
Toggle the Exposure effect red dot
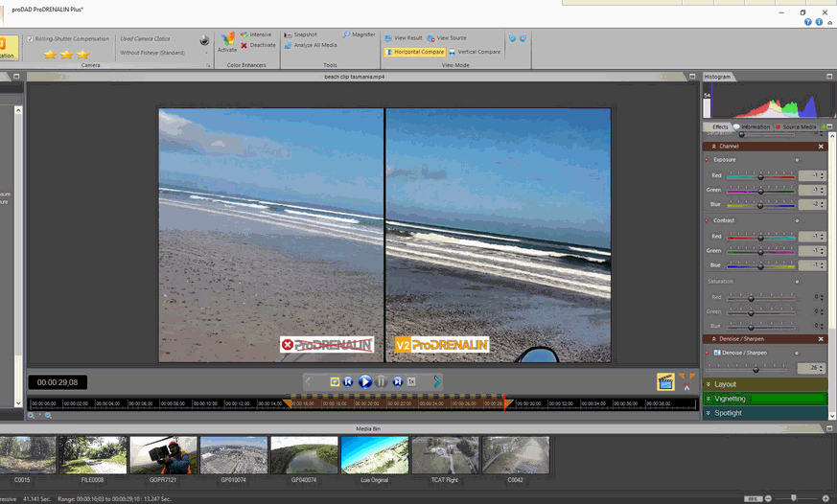pyautogui.click(x=707, y=160)
